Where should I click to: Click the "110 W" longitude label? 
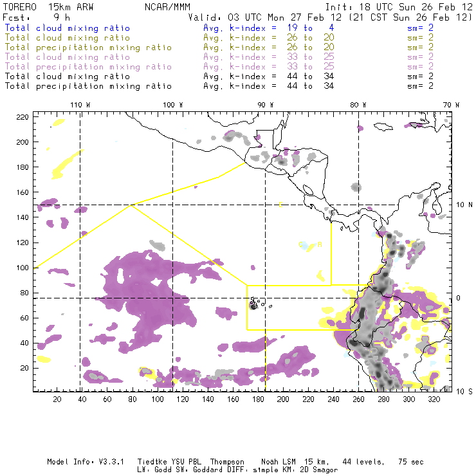[80, 105]
